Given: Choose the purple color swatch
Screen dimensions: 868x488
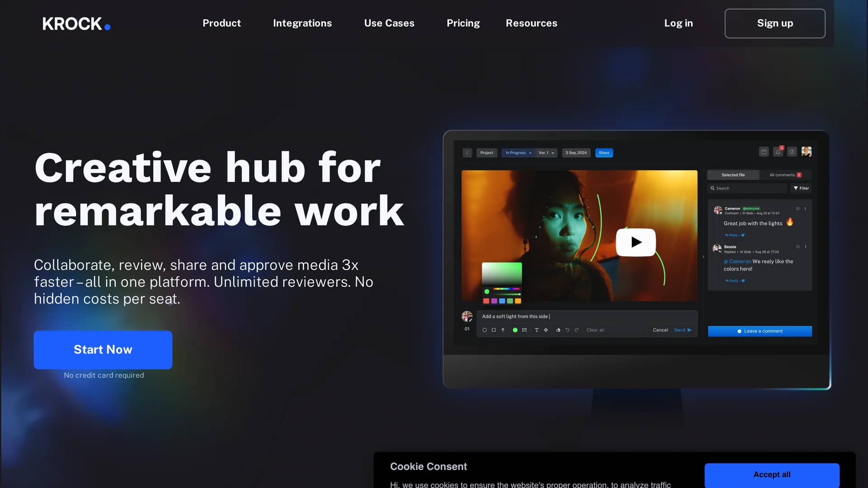Looking at the screenshot, I should [x=494, y=301].
